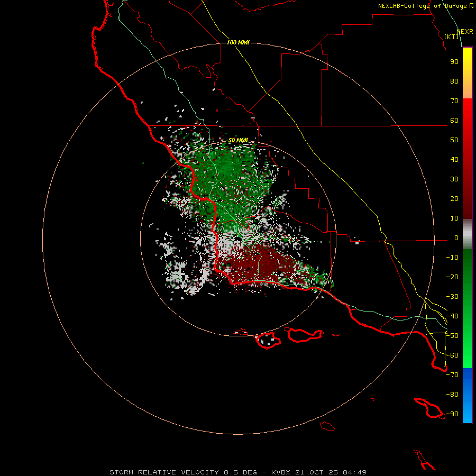The height and width of the screenshot is (476, 476).
Task: Click the KVBX station identifier in caption
Action: tap(280, 472)
